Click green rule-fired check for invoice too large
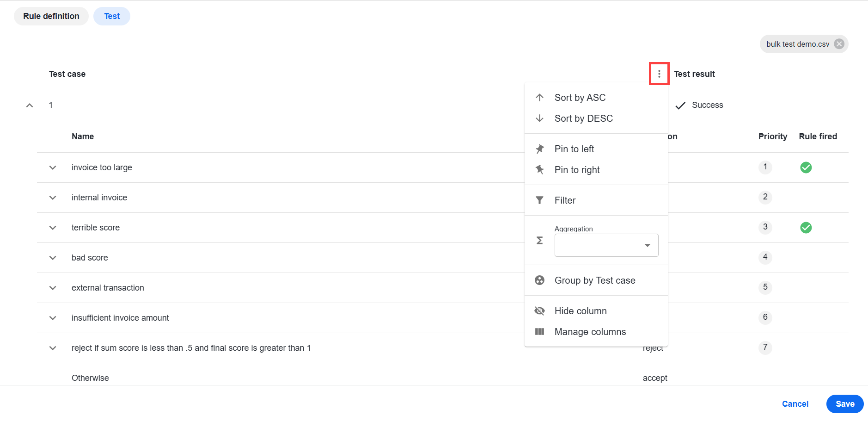The width and height of the screenshot is (868, 422). tap(806, 168)
